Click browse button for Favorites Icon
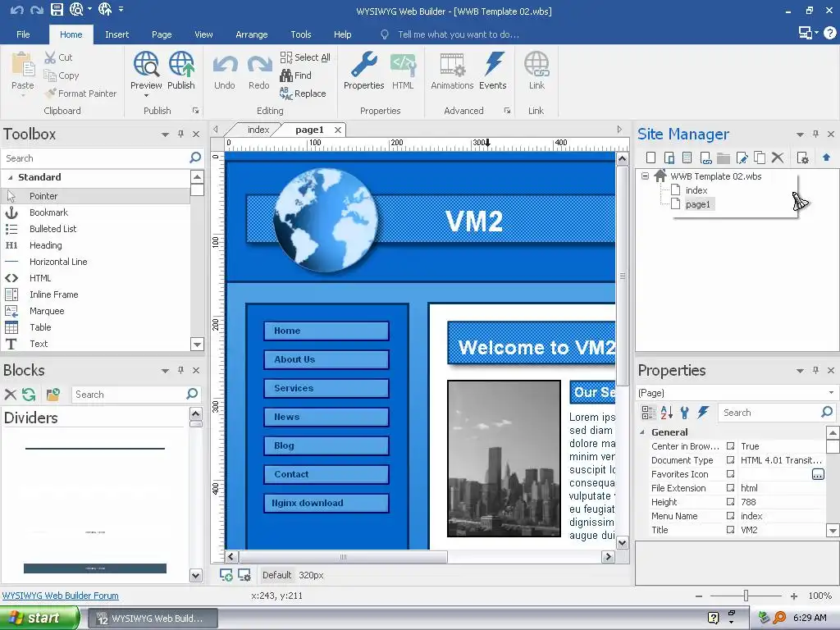Screen dimensions: 840x630 (818, 474)
